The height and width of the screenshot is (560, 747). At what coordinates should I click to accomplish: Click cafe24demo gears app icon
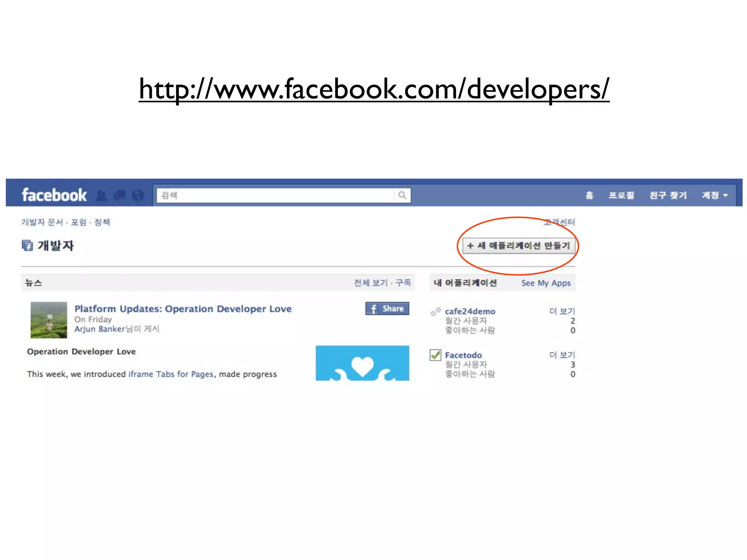(436, 312)
